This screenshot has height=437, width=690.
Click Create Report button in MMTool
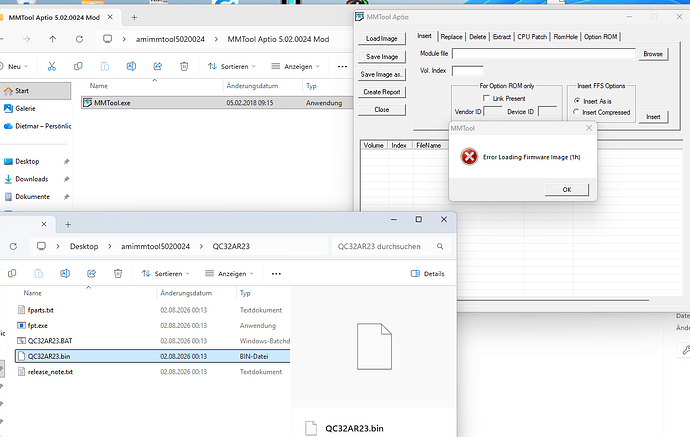(x=382, y=92)
